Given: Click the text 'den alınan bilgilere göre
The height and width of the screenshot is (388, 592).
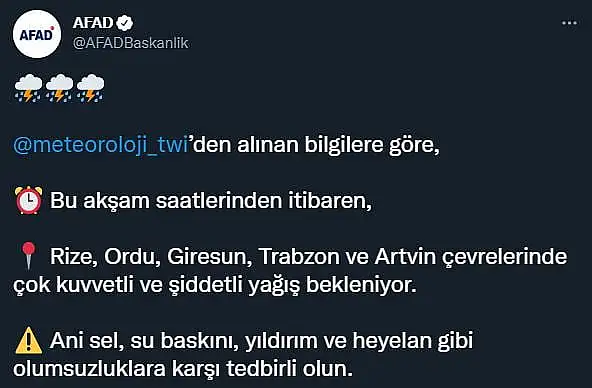Looking at the screenshot, I should pyautogui.click(x=314, y=145).
